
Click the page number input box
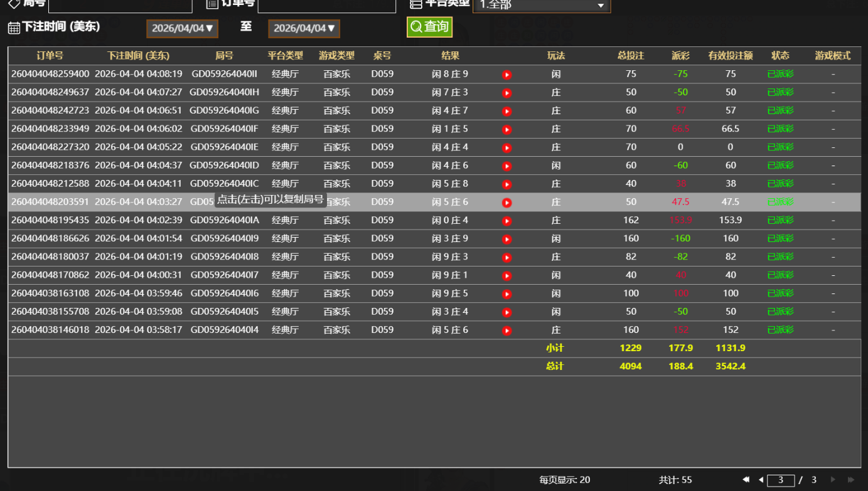click(x=781, y=480)
